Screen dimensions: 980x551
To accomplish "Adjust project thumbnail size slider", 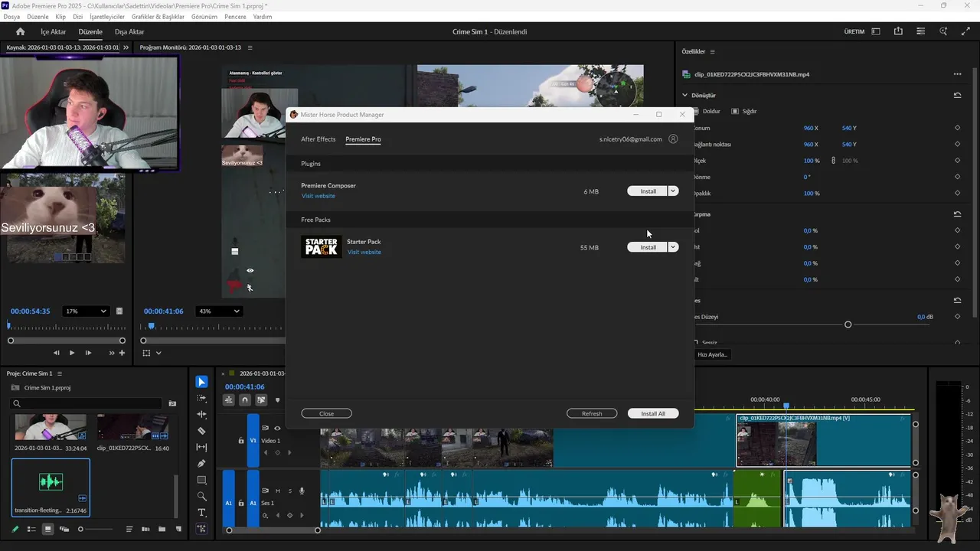I will [x=80, y=529].
